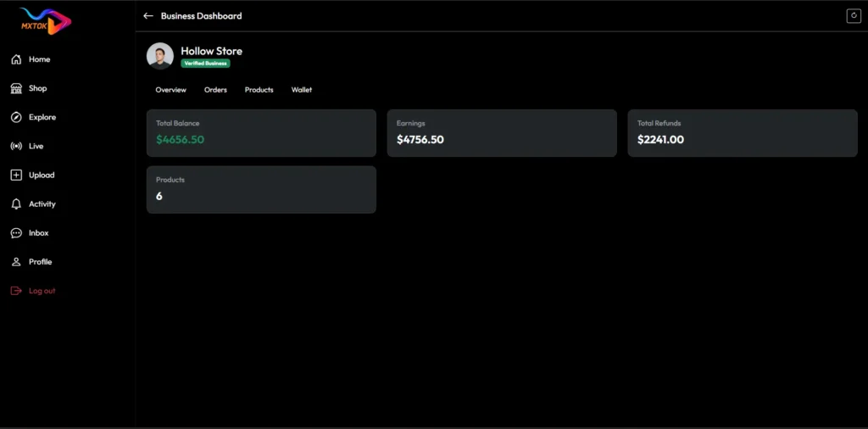868x429 pixels.
Task: Click the $4756.50 earnings value
Action: pyautogui.click(x=420, y=140)
